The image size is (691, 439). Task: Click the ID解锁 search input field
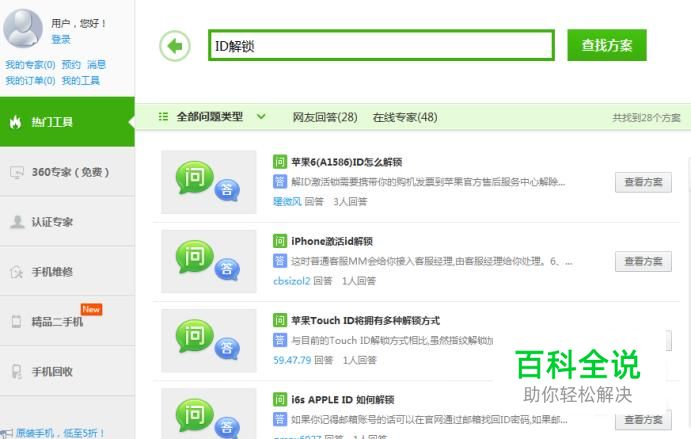click(381, 45)
